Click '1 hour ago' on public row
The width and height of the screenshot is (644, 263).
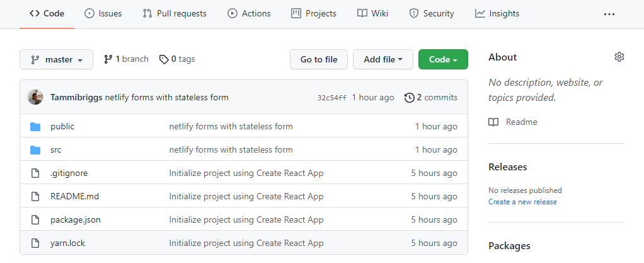[436, 127]
